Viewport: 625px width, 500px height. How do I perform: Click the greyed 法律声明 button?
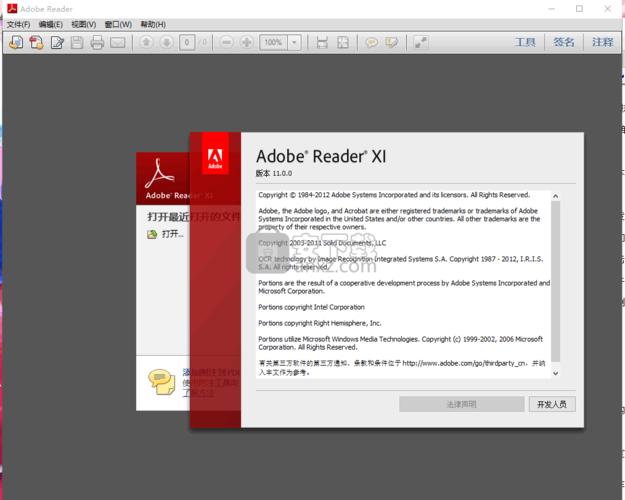coord(462,404)
